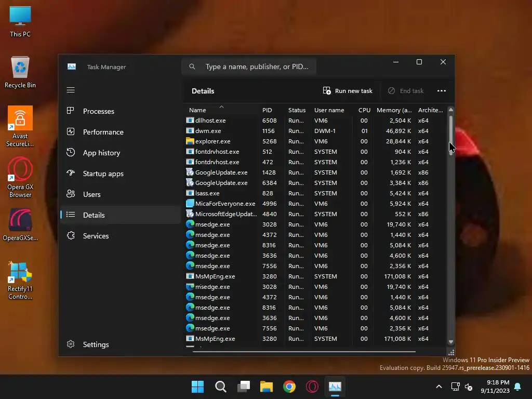The image size is (532, 399).
Task: Click the Task Manager title bar logo
Action: point(72,66)
